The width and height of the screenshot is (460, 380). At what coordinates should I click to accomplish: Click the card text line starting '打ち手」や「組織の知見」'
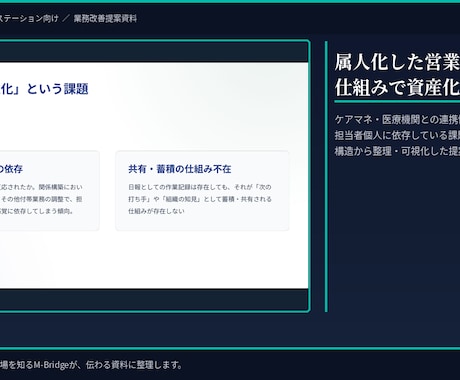point(200,199)
